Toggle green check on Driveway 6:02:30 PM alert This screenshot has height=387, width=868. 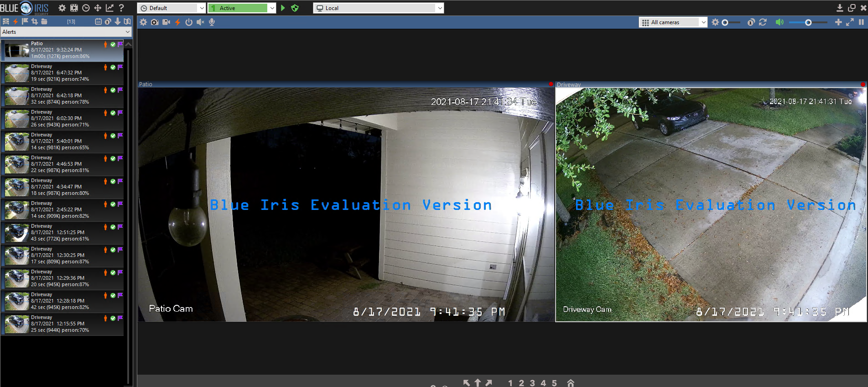point(113,113)
